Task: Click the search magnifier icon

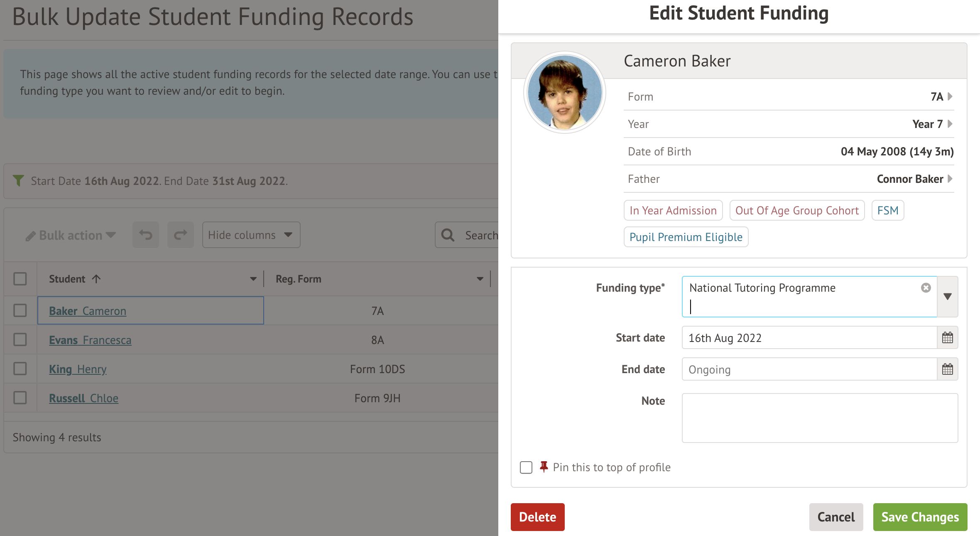Action: coord(448,235)
